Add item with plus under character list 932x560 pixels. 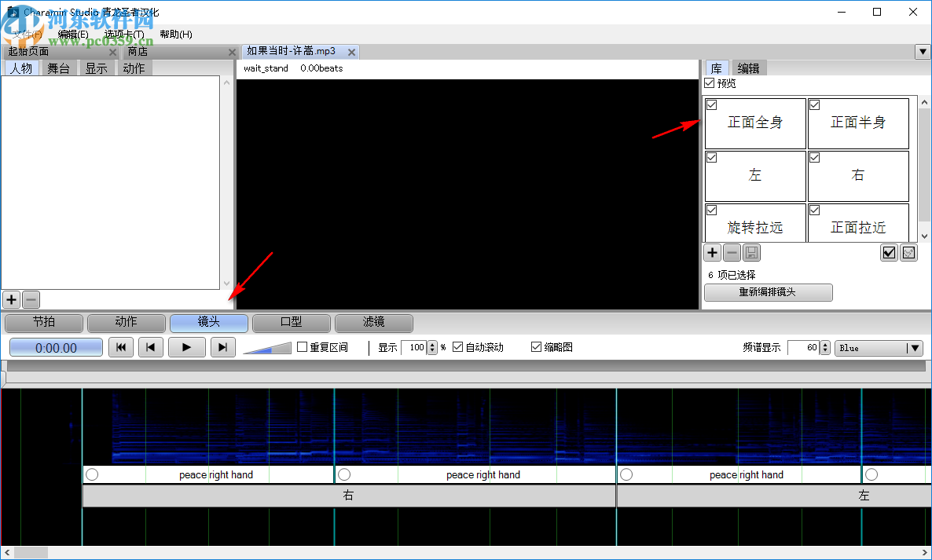[11, 299]
